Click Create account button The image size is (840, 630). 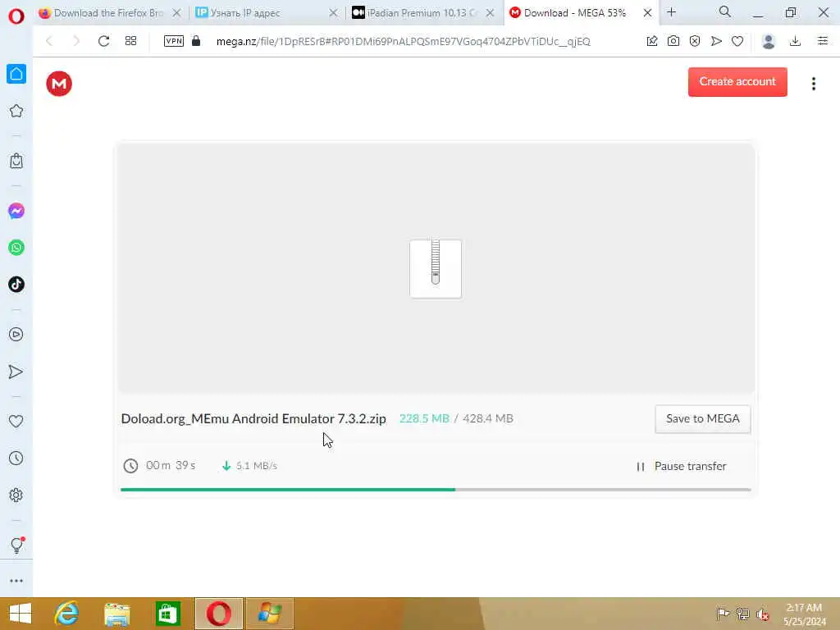[x=737, y=81]
